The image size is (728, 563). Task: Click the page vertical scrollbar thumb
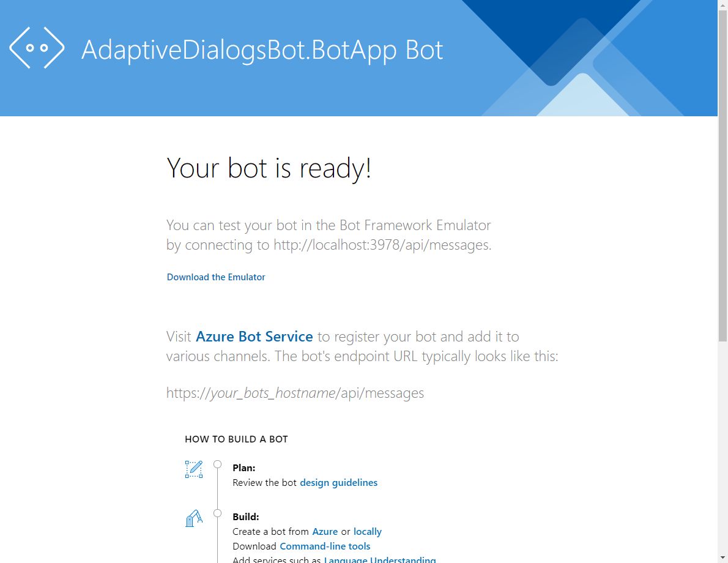click(x=722, y=176)
